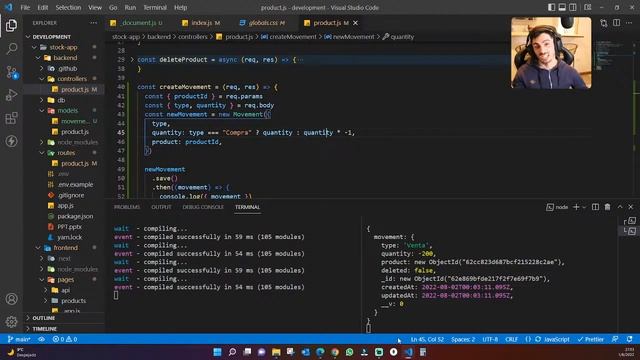Open editor more actions ellipsis

pyautogui.click(x=629, y=23)
